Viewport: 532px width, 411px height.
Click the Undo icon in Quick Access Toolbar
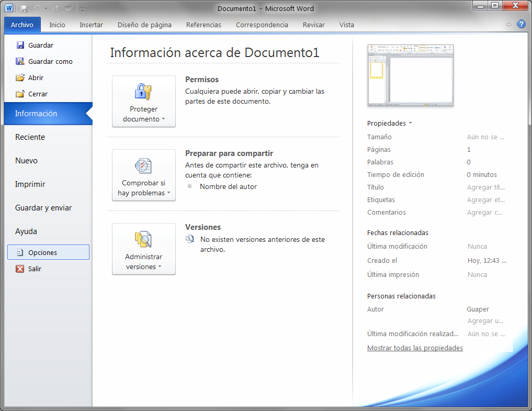[x=37, y=8]
